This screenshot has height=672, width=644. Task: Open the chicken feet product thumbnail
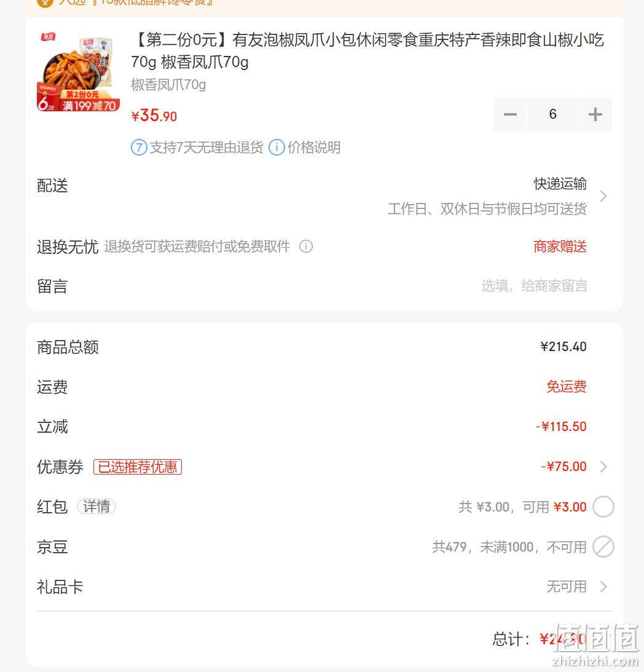[79, 71]
